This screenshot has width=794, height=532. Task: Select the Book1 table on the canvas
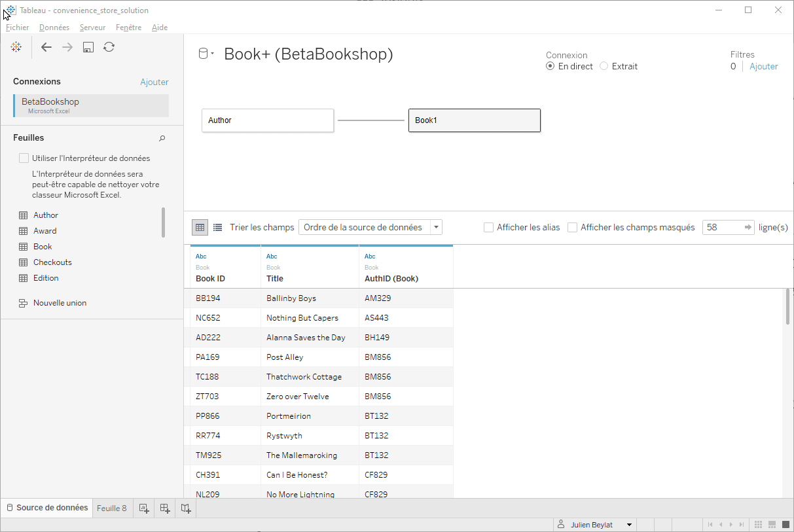475,120
